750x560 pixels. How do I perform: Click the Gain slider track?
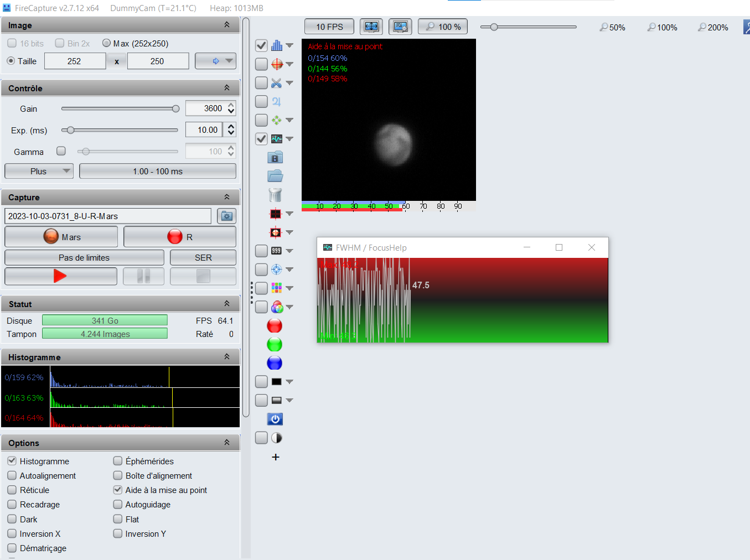[x=120, y=108]
